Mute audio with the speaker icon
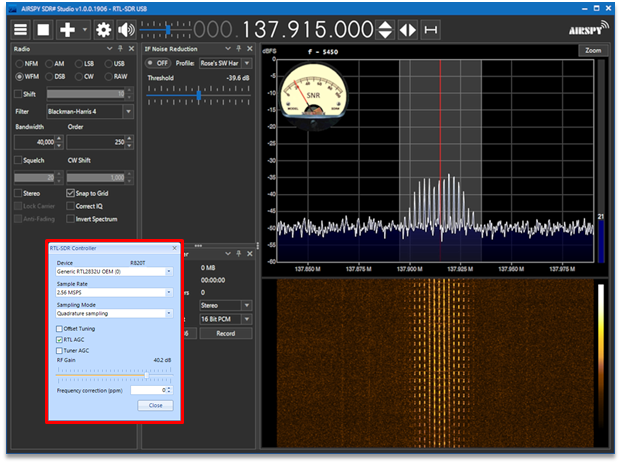This screenshot has width=621, height=464. pyautogui.click(x=126, y=30)
